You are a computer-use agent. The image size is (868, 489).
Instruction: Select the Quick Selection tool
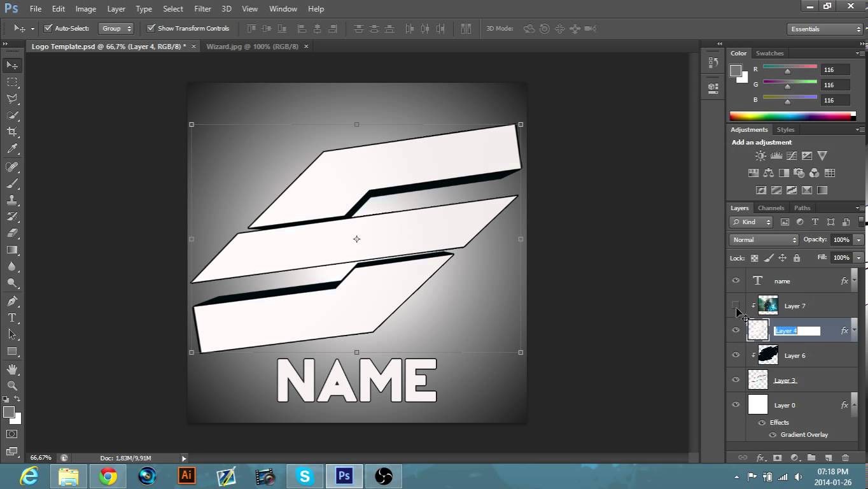click(12, 115)
